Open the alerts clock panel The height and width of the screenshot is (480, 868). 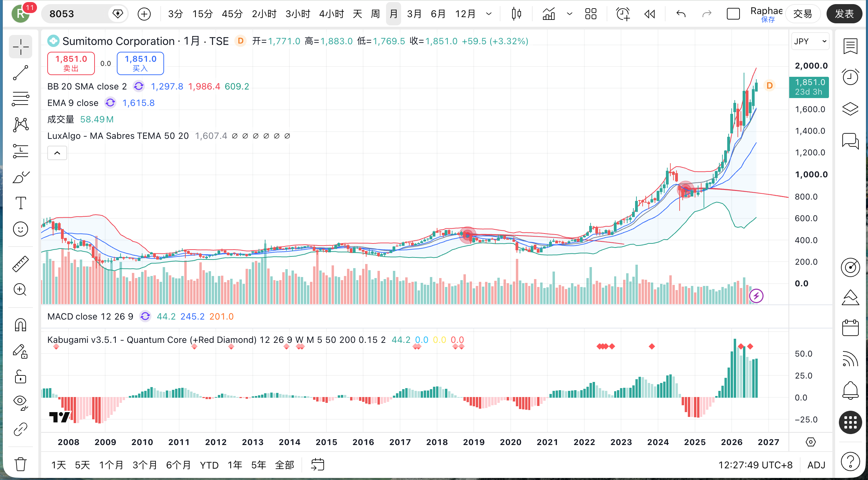click(850, 77)
